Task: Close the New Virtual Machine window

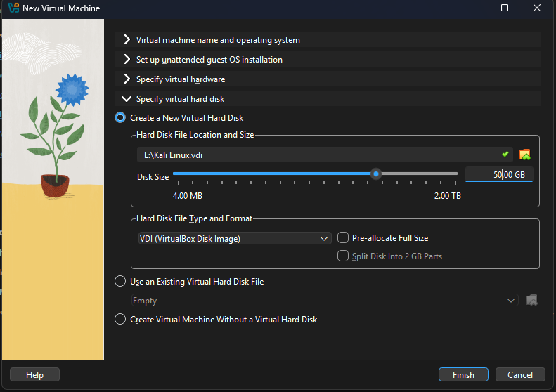Action: tap(538, 8)
